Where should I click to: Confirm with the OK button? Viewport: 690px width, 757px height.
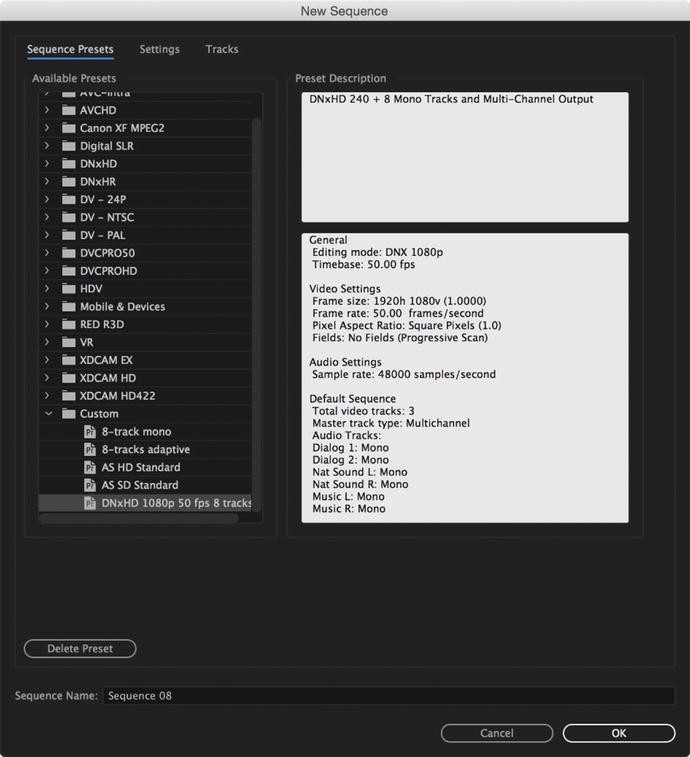pyautogui.click(x=619, y=733)
